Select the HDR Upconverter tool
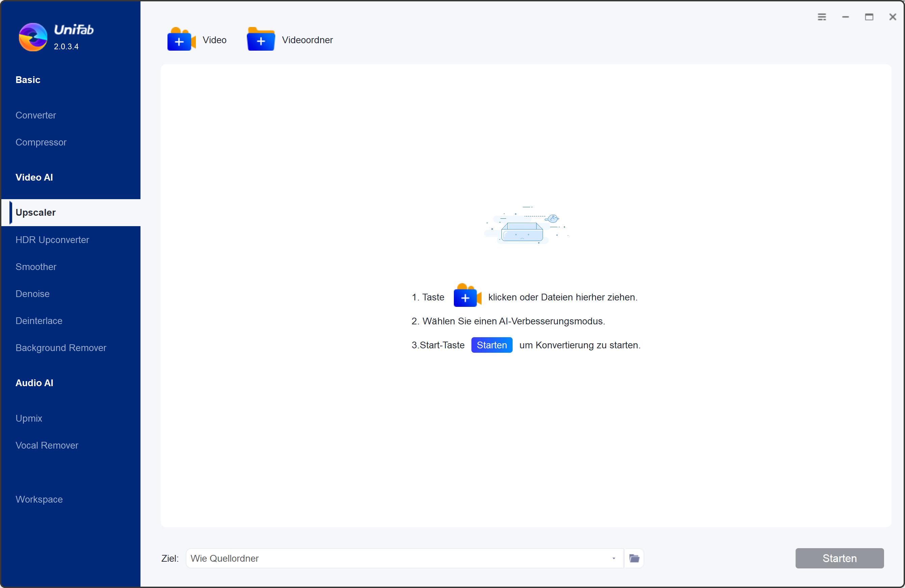The width and height of the screenshot is (905, 588). point(52,239)
